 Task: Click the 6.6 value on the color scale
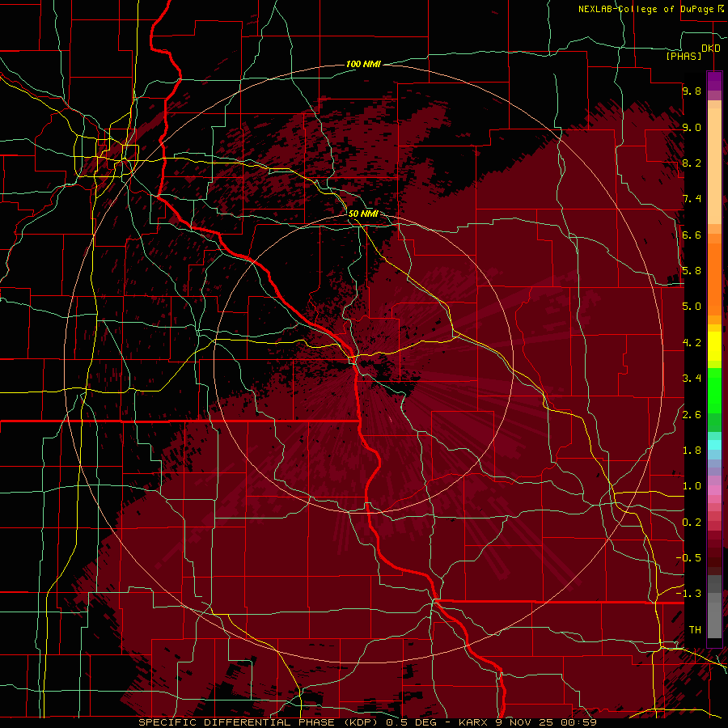(692, 235)
